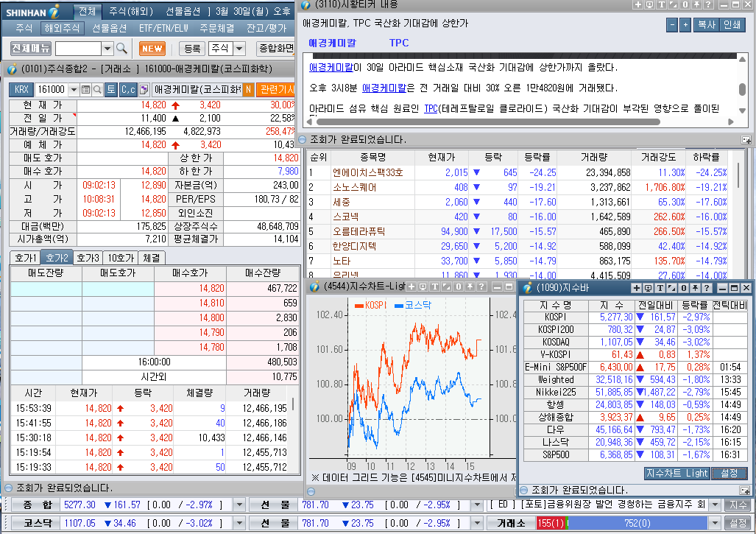The height and width of the screenshot is (534, 756).
Task: Open dropdown beside bottom 선물 781.70 ticker
Action: tap(477, 523)
